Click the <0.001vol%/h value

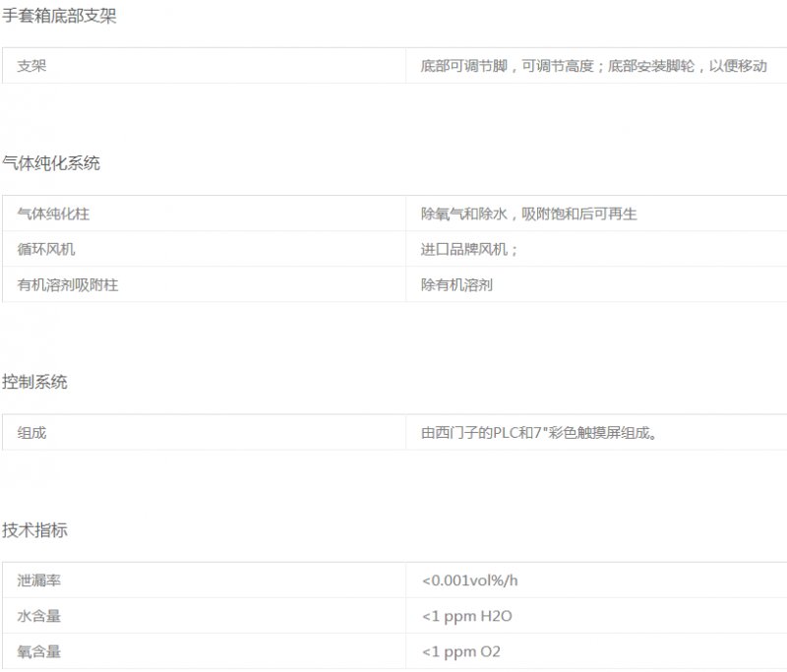coord(469,580)
